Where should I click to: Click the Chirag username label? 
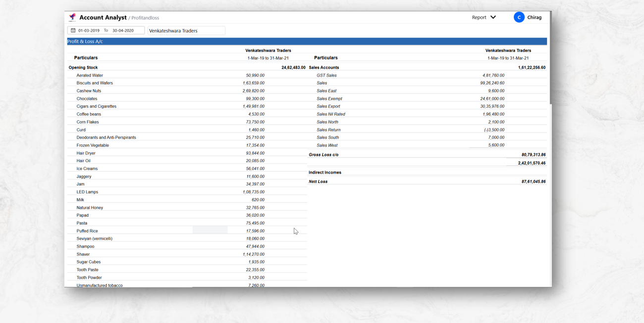click(534, 17)
